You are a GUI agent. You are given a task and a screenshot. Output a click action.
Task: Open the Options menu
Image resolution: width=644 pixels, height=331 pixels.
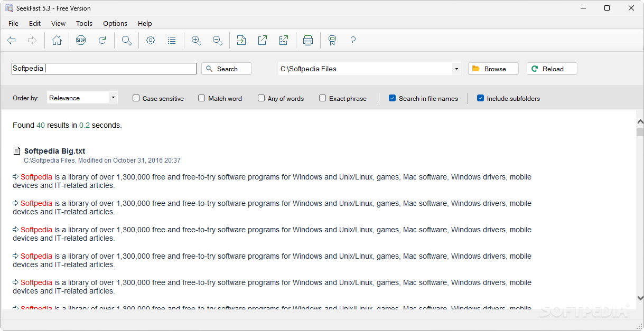pos(115,23)
